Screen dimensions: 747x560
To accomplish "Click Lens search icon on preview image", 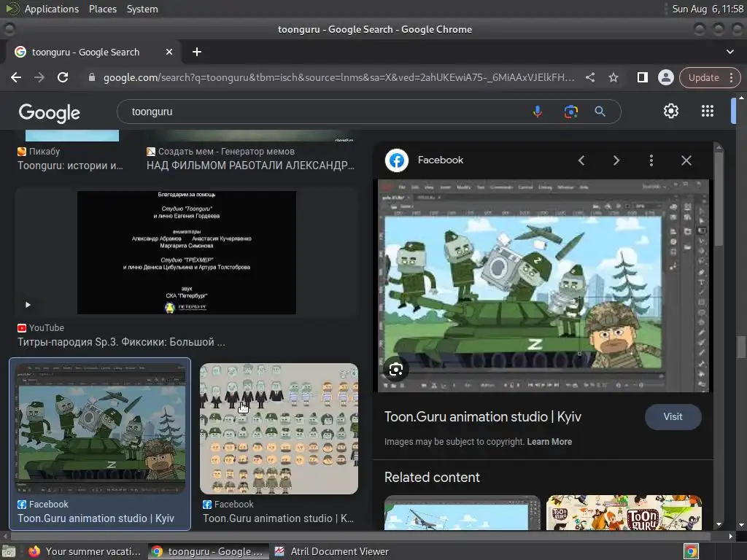I will [395, 370].
